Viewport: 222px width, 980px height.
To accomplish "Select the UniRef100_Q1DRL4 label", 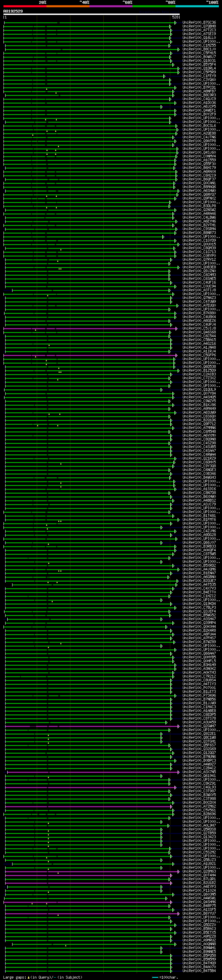I will (199, 68).
